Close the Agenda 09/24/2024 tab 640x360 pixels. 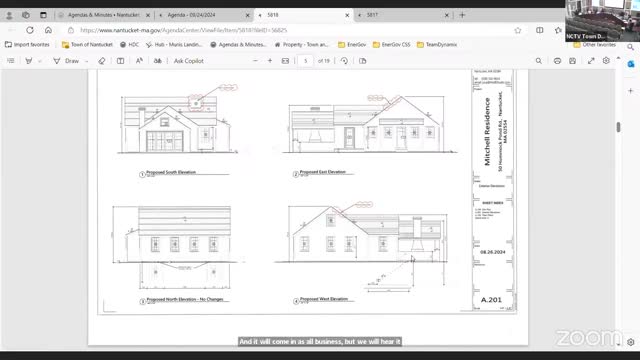tap(247, 15)
